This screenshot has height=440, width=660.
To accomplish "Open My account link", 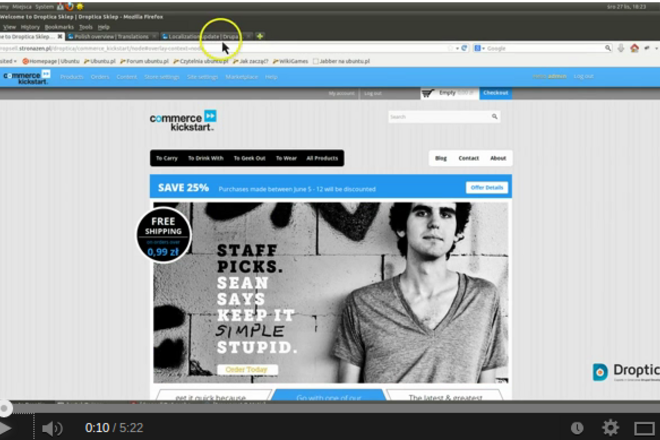I will (341, 93).
